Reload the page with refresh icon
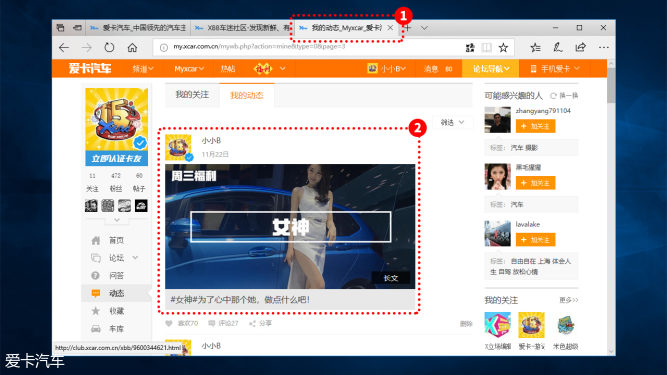 pos(109,48)
